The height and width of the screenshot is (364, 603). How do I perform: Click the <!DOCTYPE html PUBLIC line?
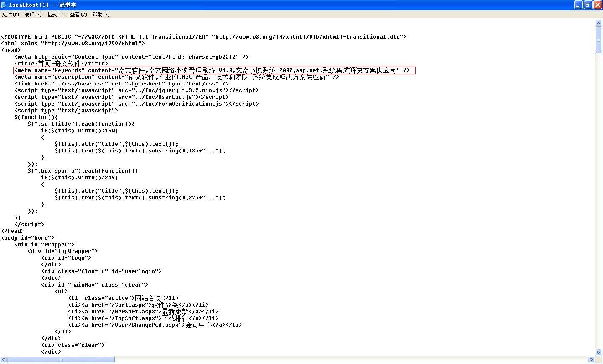coord(204,37)
